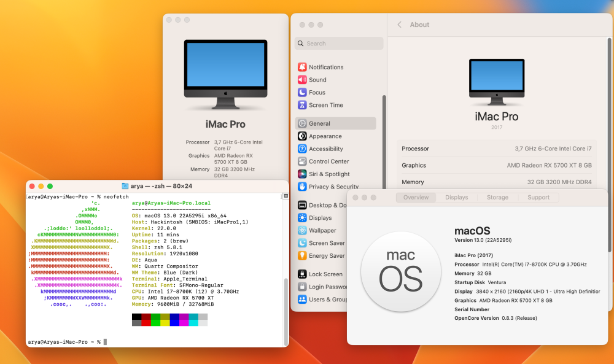The width and height of the screenshot is (614, 364).
Task: Open Notifications settings via its bell icon
Action: pyautogui.click(x=302, y=67)
